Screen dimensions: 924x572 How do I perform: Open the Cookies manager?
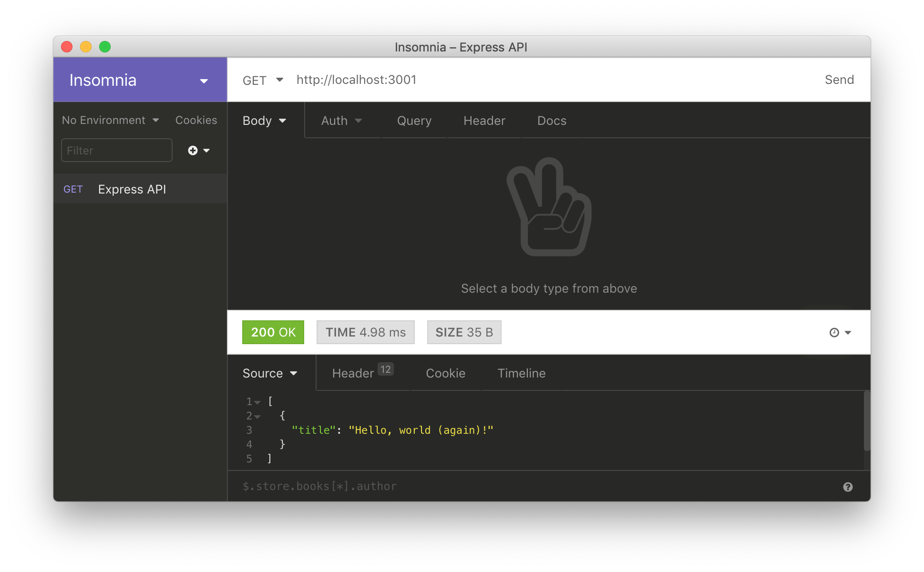(x=196, y=120)
